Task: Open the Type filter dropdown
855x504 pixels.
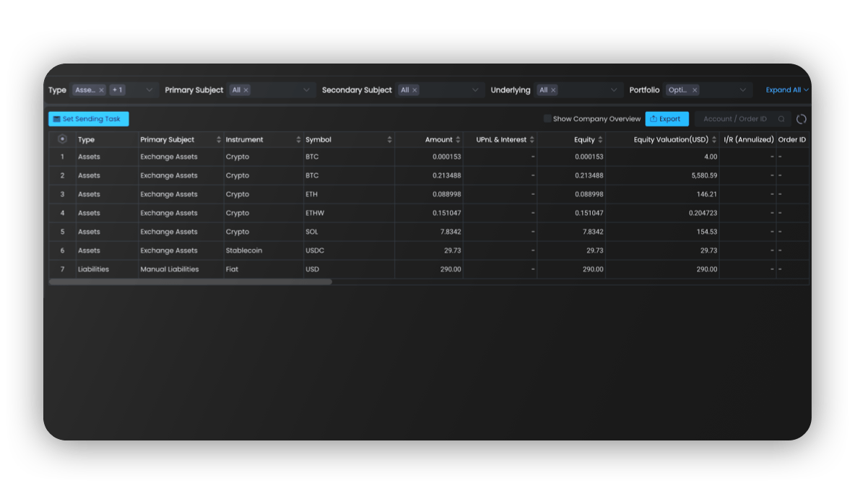Action: [149, 90]
